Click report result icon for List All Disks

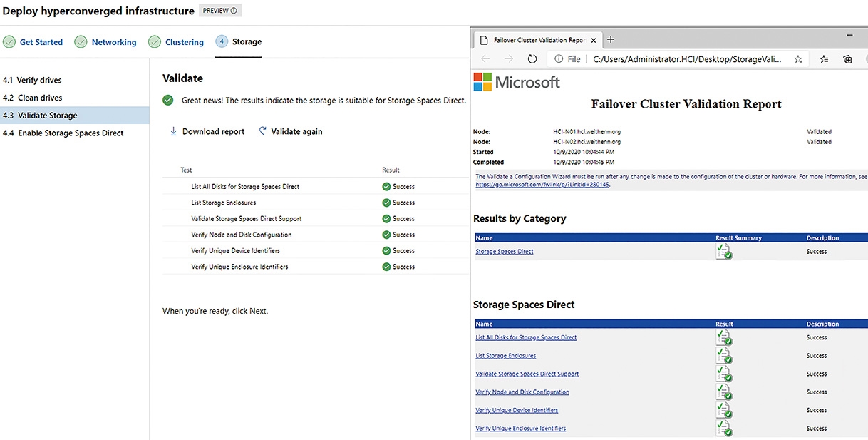click(724, 337)
